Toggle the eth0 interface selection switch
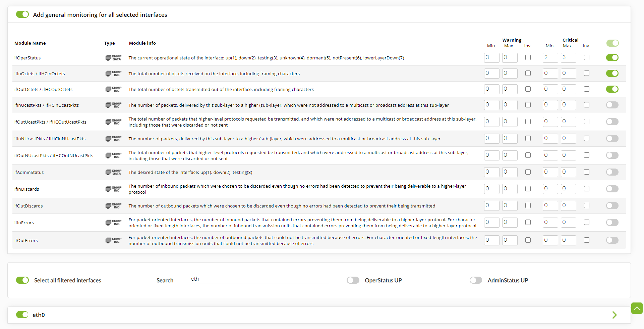644x329 pixels. (22, 315)
